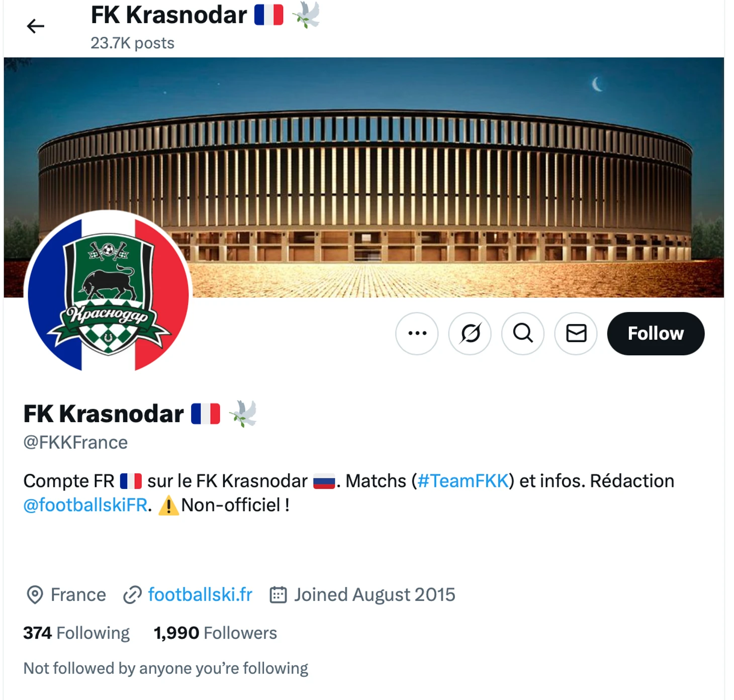The image size is (734, 700).
Task: Click the @FKKFrance handle text
Action: click(75, 442)
